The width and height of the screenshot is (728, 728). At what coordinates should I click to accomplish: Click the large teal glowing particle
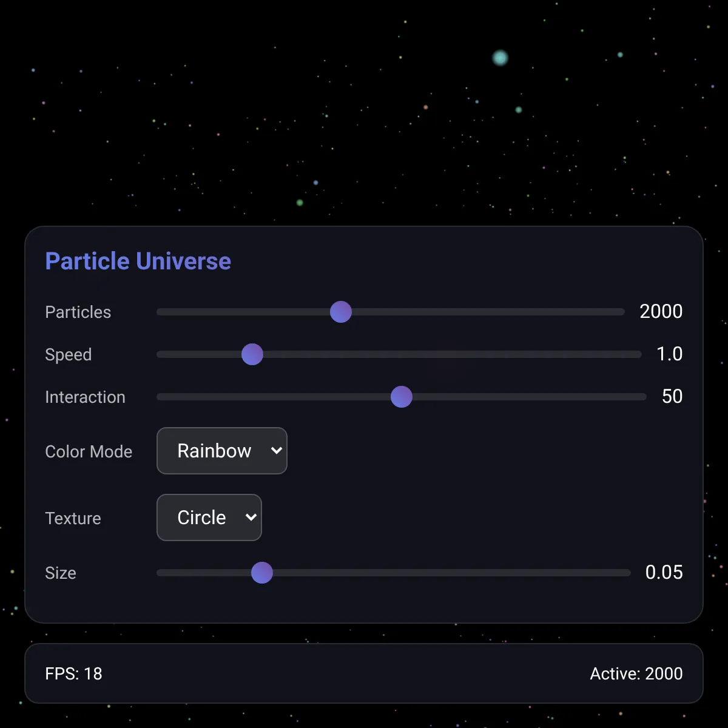pos(500,58)
